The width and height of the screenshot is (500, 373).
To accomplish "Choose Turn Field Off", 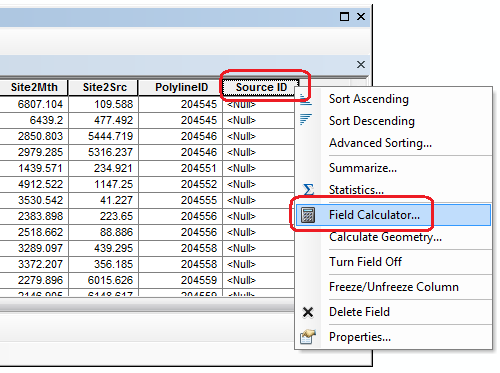I will point(365,262).
